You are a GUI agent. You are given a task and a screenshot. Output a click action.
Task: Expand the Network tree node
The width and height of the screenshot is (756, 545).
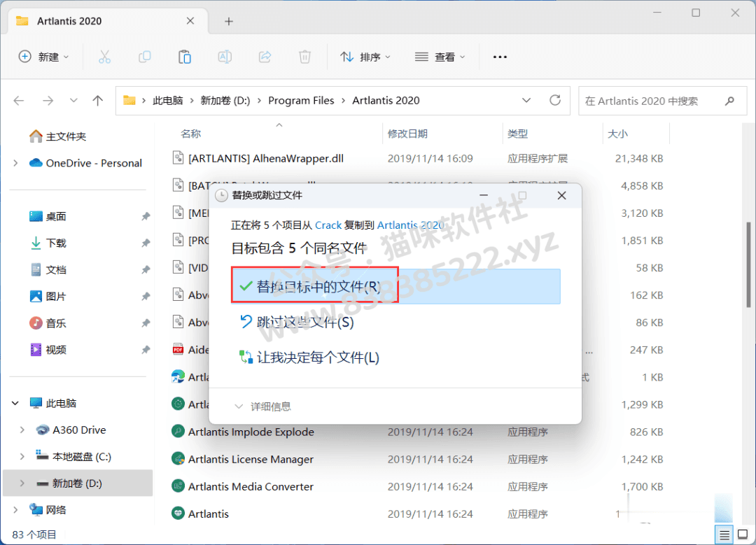point(15,510)
